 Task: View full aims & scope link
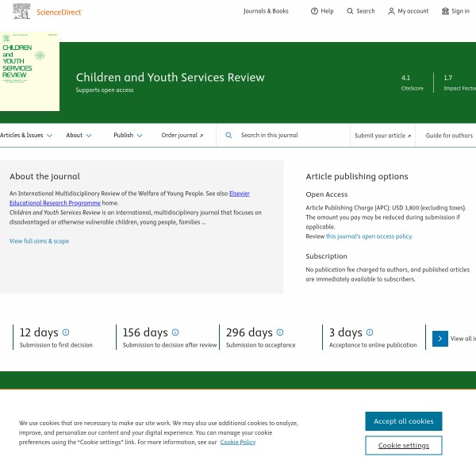pos(39,241)
